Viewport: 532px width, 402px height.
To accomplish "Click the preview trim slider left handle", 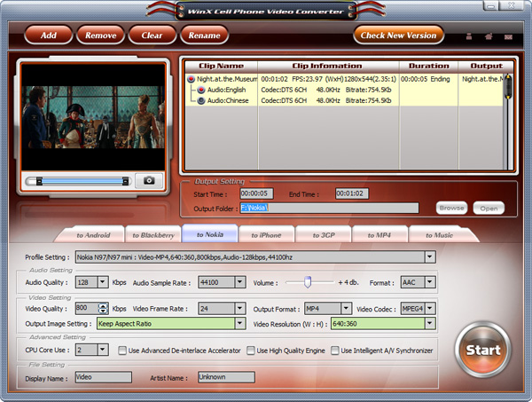I will (39, 181).
